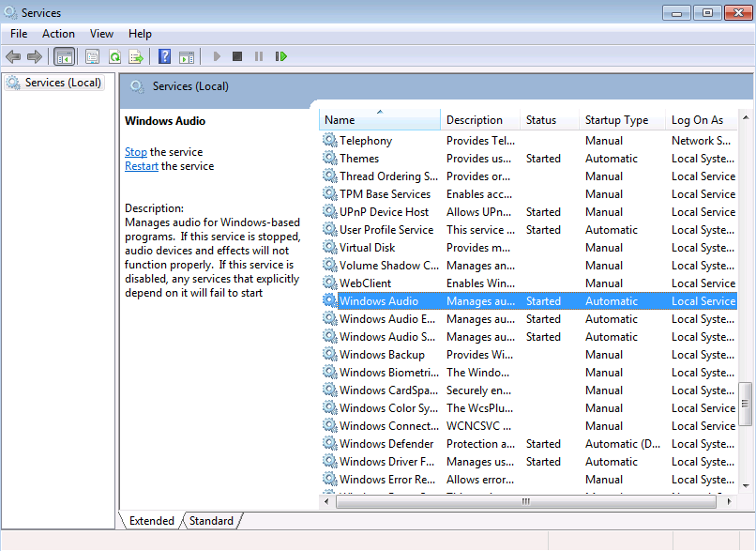The height and width of the screenshot is (551, 756).
Task: Click the Pause Service toolbar button
Action: [x=259, y=56]
